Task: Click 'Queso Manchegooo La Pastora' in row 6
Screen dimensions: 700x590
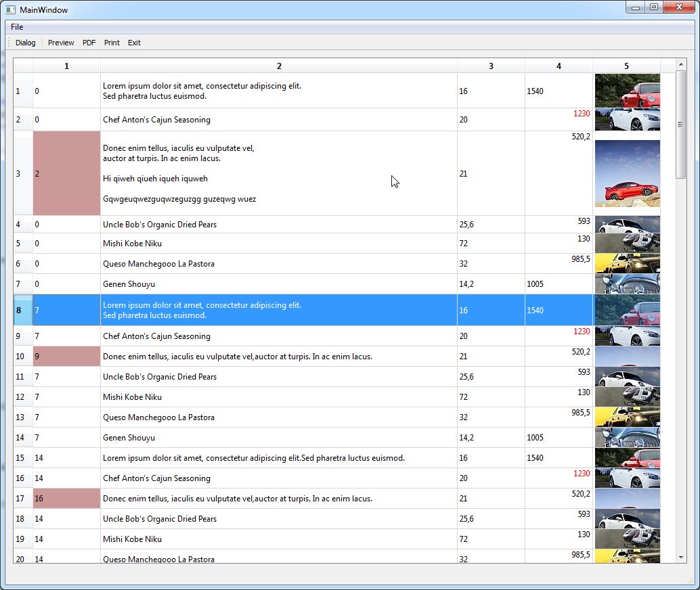Action: pyautogui.click(x=158, y=264)
